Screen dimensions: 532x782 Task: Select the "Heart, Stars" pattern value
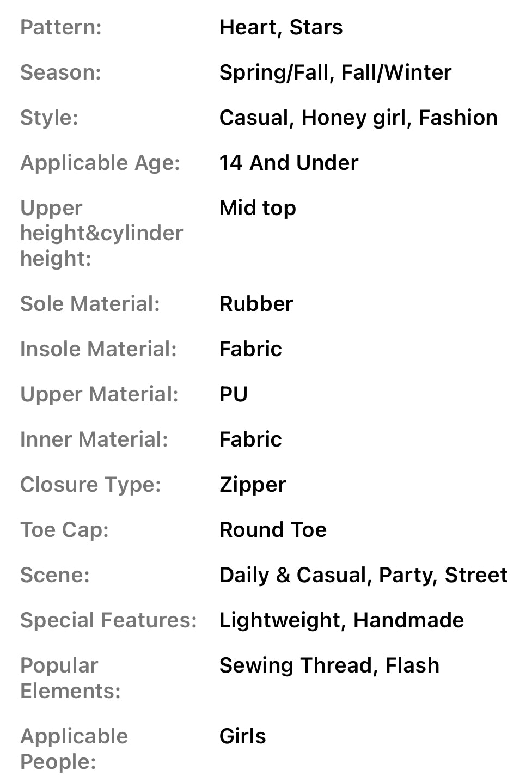click(x=281, y=27)
